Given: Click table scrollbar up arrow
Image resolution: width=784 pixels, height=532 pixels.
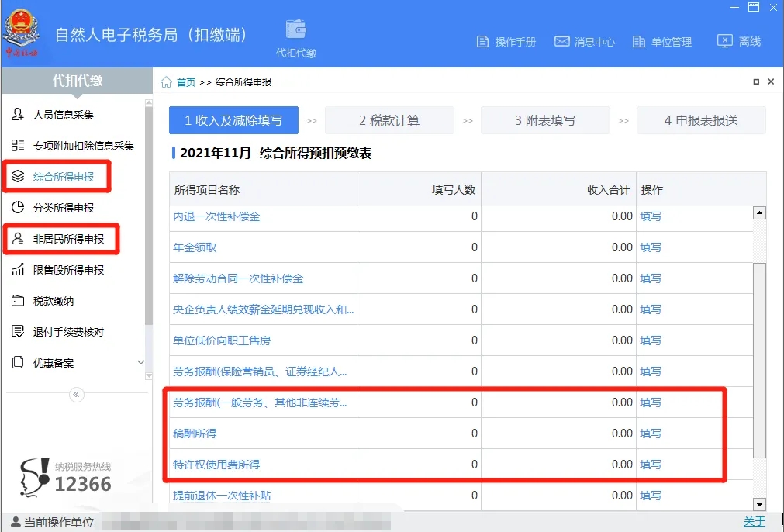Looking at the screenshot, I should [759, 212].
